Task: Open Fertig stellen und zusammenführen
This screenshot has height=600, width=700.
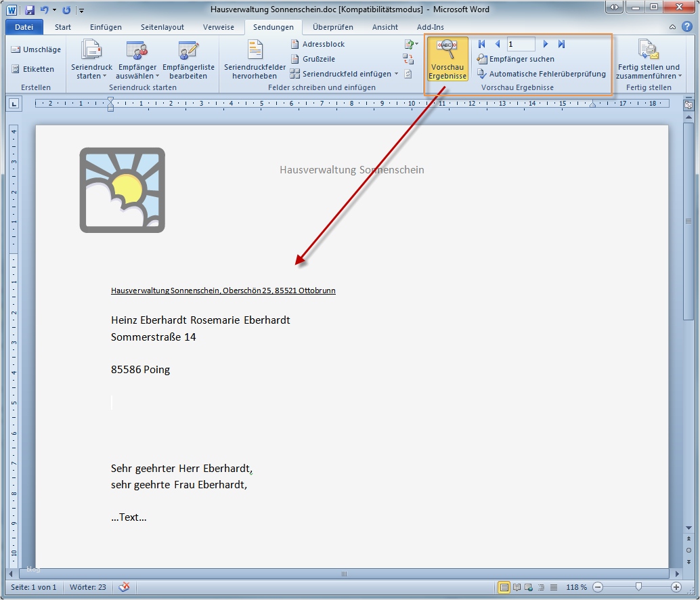Action: pyautogui.click(x=649, y=59)
